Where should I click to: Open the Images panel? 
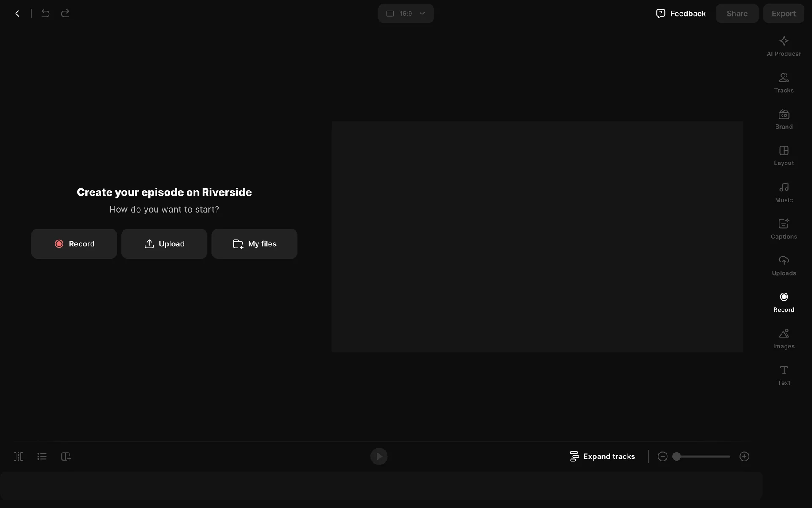(784, 339)
